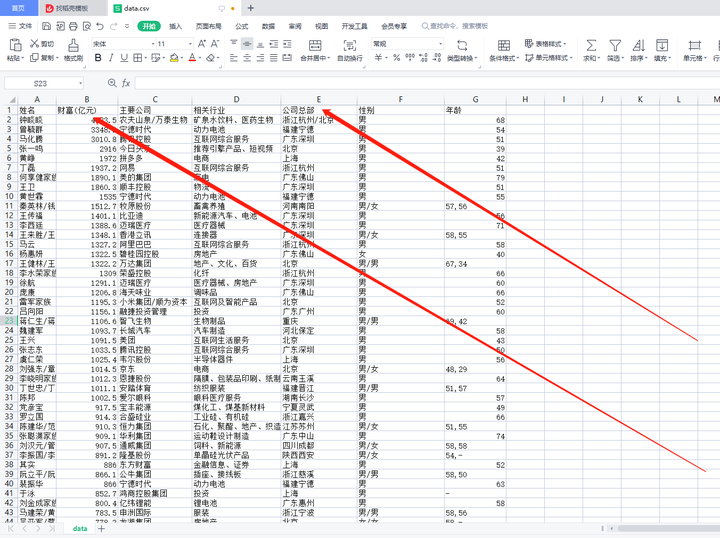
Task: Click the Save icon in quick toolbar
Action: [x=46, y=26]
